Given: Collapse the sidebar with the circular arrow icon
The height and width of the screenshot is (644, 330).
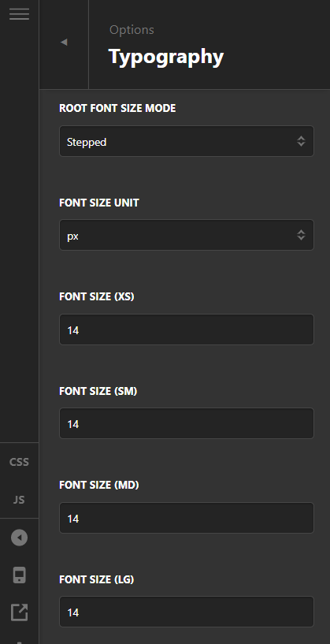Looking at the screenshot, I should pyautogui.click(x=19, y=538).
